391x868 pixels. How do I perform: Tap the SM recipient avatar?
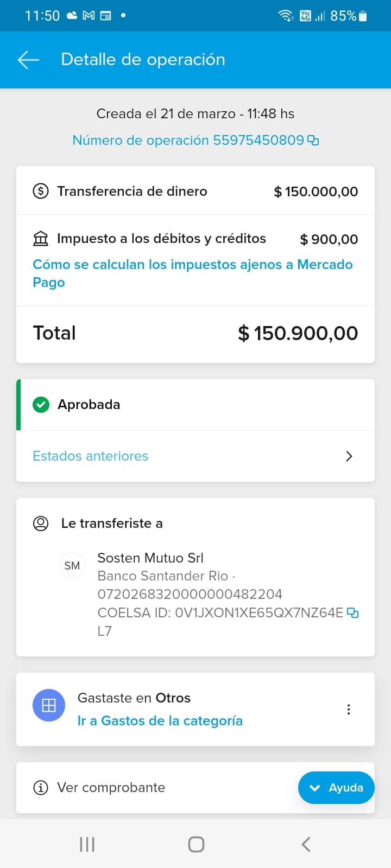click(72, 566)
